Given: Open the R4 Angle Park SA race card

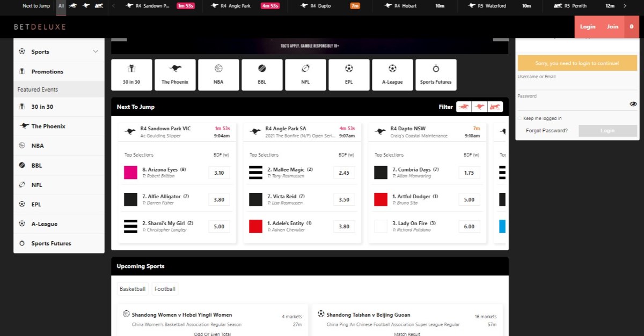Looking at the screenshot, I should (302, 132).
